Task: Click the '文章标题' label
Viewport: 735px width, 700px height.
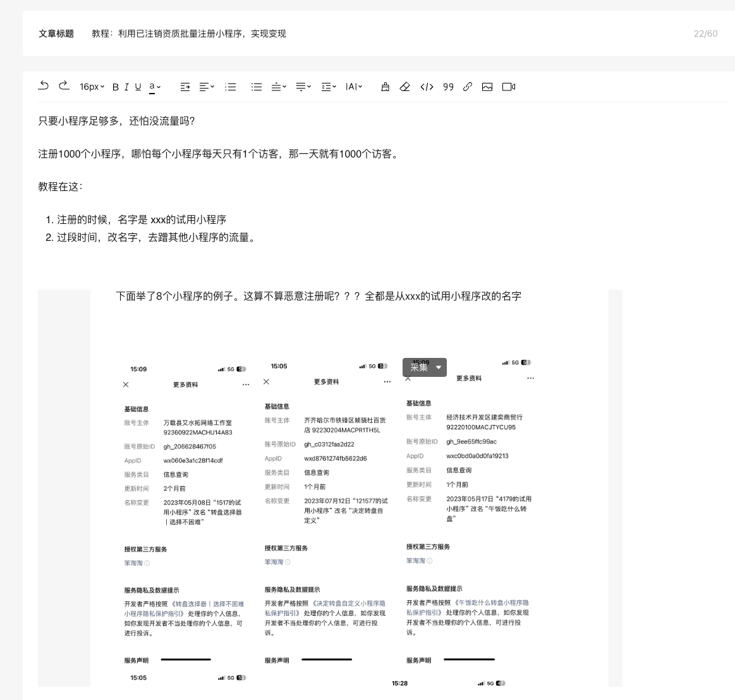Action: pos(56,34)
